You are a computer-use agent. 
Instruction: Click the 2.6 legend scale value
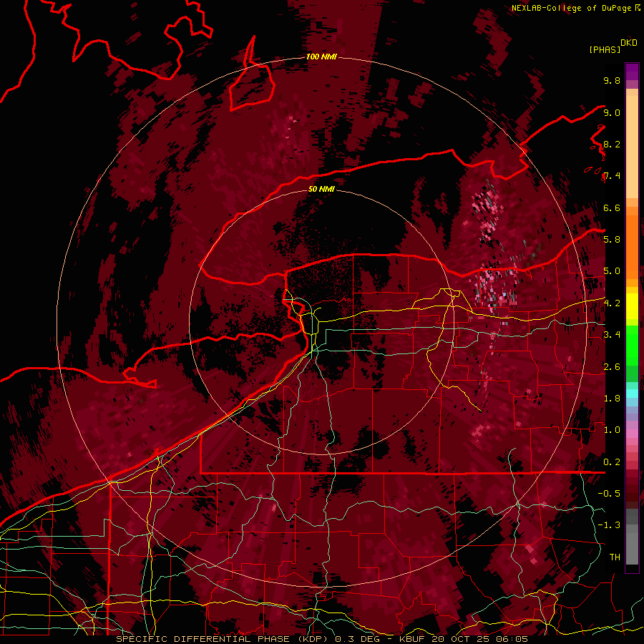tap(612, 366)
